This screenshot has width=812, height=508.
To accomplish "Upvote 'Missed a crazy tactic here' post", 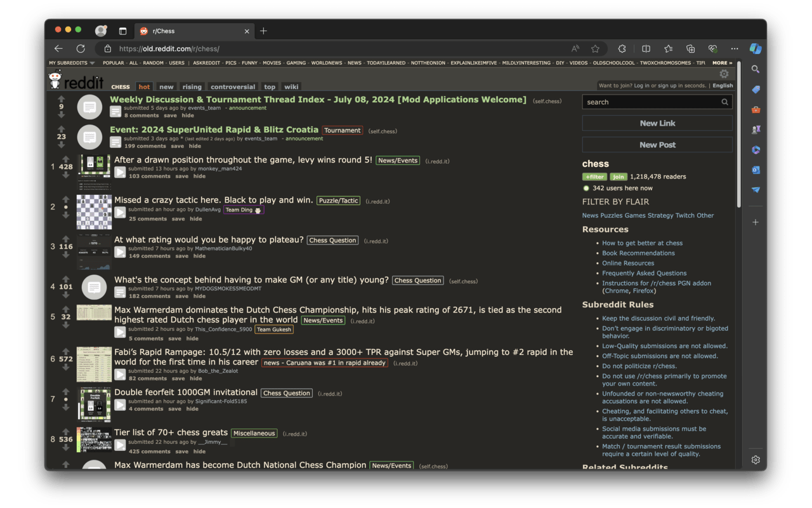I will tap(66, 199).
